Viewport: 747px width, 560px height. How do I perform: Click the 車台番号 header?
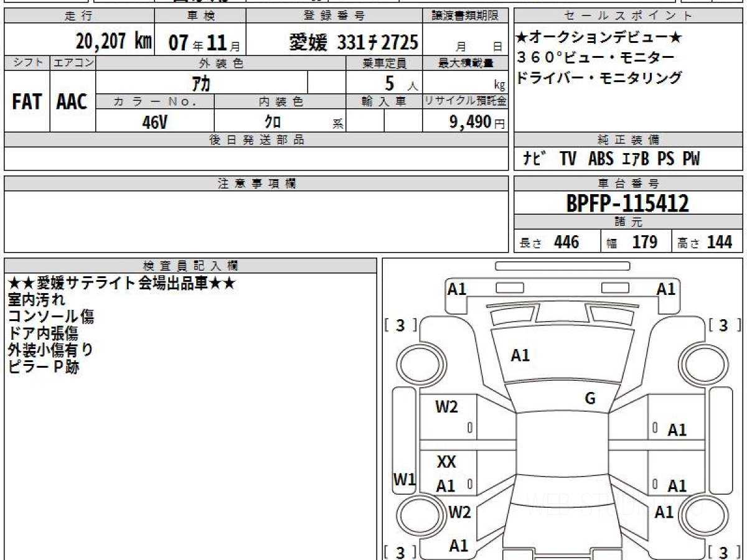point(628,184)
